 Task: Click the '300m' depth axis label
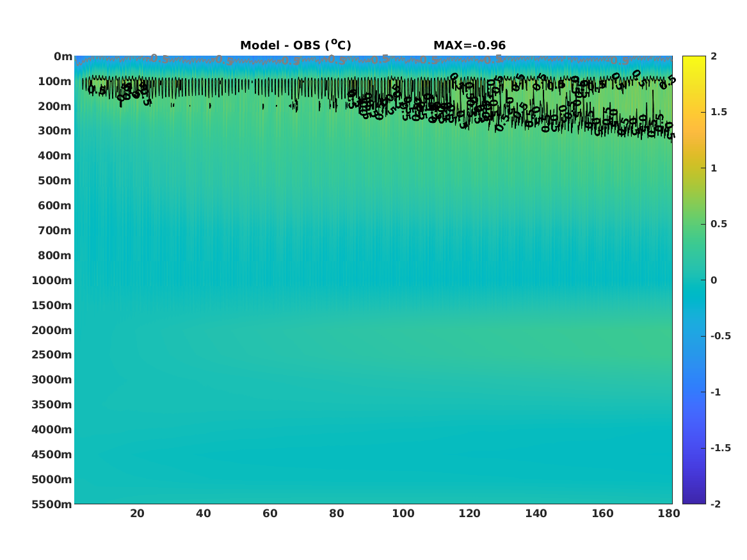tap(55, 131)
